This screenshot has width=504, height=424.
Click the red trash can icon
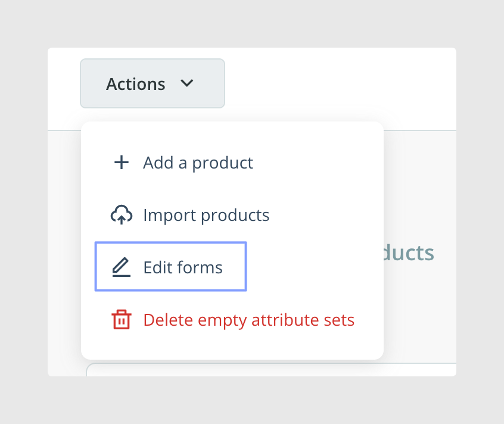click(122, 320)
